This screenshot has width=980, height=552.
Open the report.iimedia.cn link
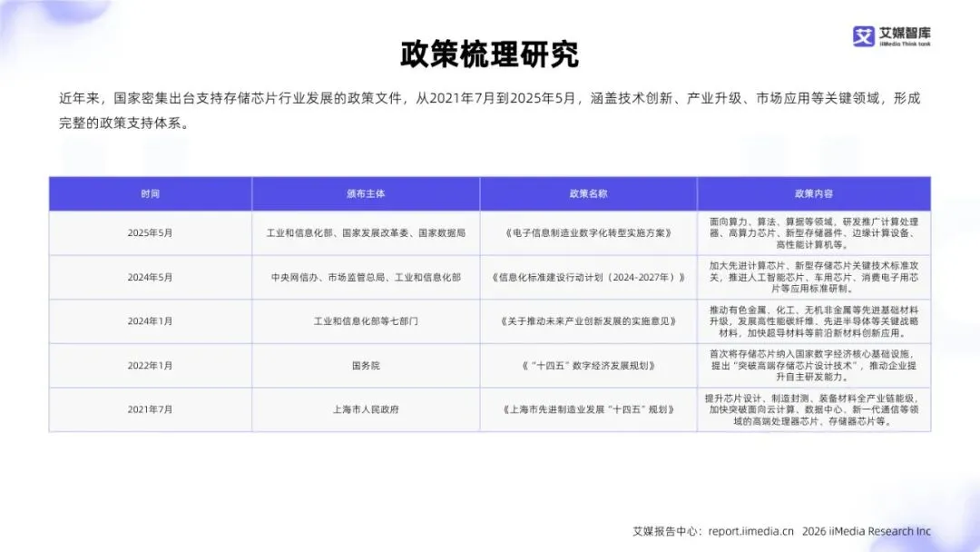[x=750, y=531]
